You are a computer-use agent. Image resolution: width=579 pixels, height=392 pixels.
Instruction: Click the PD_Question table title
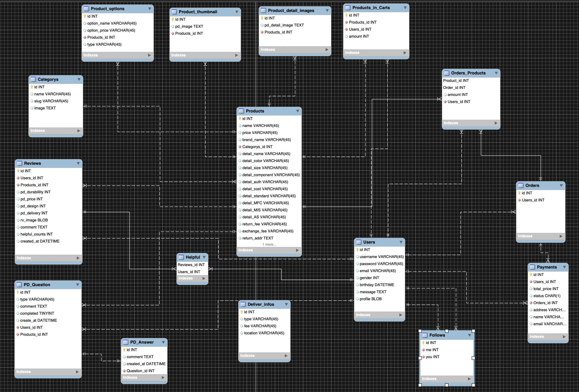pyautogui.click(x=37, y=285)
